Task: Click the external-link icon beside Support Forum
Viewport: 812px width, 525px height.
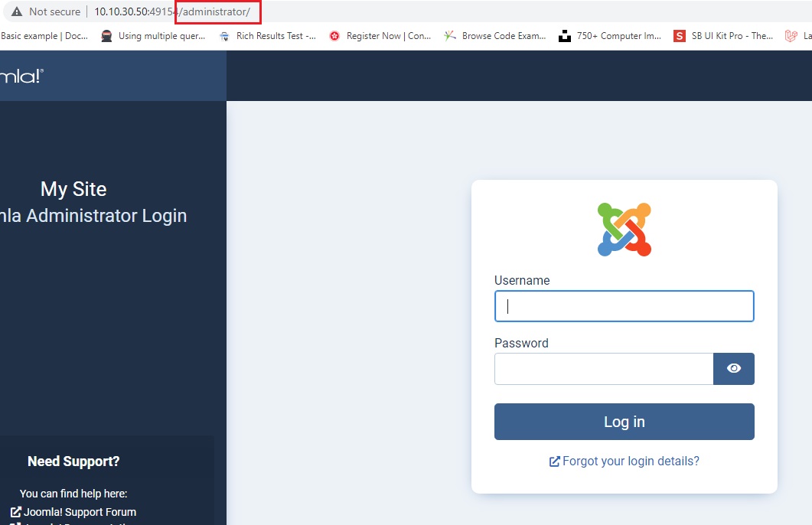Action: click(x=16, y=512)
